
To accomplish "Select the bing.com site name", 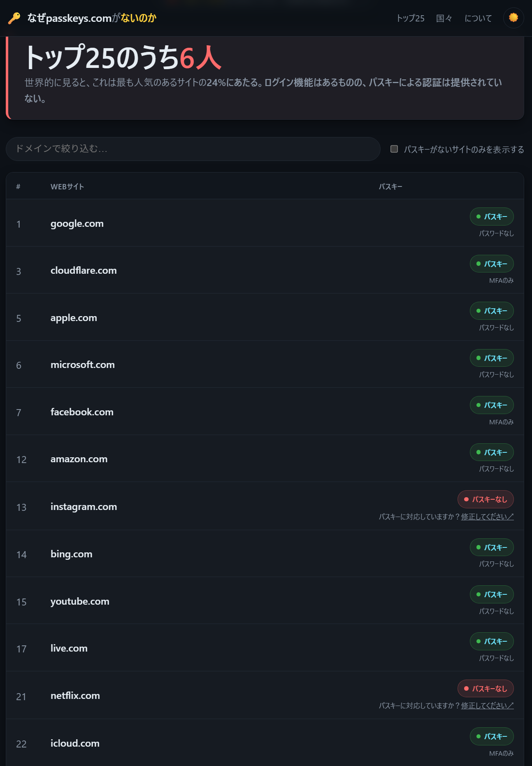I will coord(71,554).
